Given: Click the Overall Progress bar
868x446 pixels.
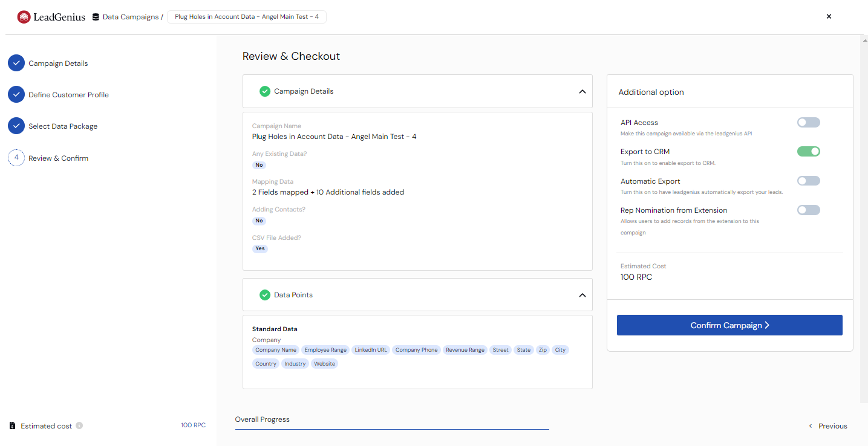Looking at the screenshot, I should point(392,429).
